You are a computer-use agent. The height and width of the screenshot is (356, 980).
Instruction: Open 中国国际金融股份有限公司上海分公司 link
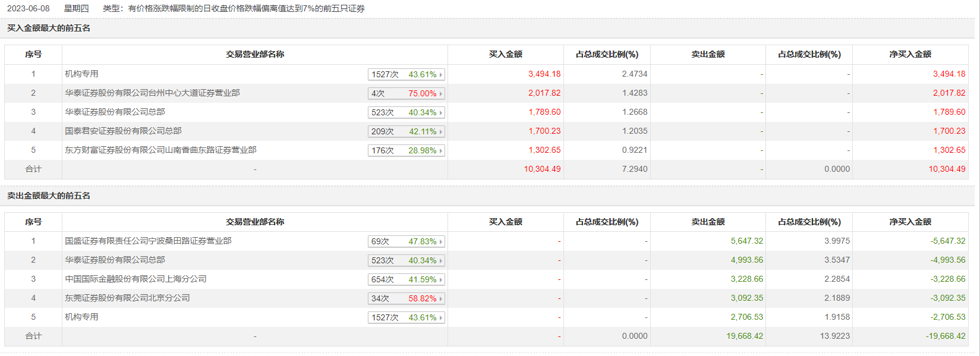tap(136, 279)
